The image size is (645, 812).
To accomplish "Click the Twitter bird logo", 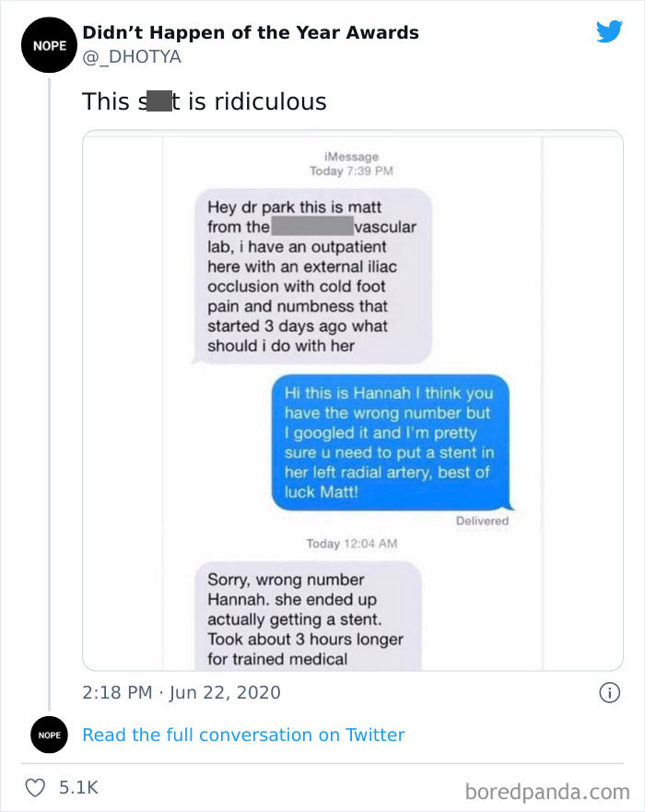I will (x=609, y=33).
